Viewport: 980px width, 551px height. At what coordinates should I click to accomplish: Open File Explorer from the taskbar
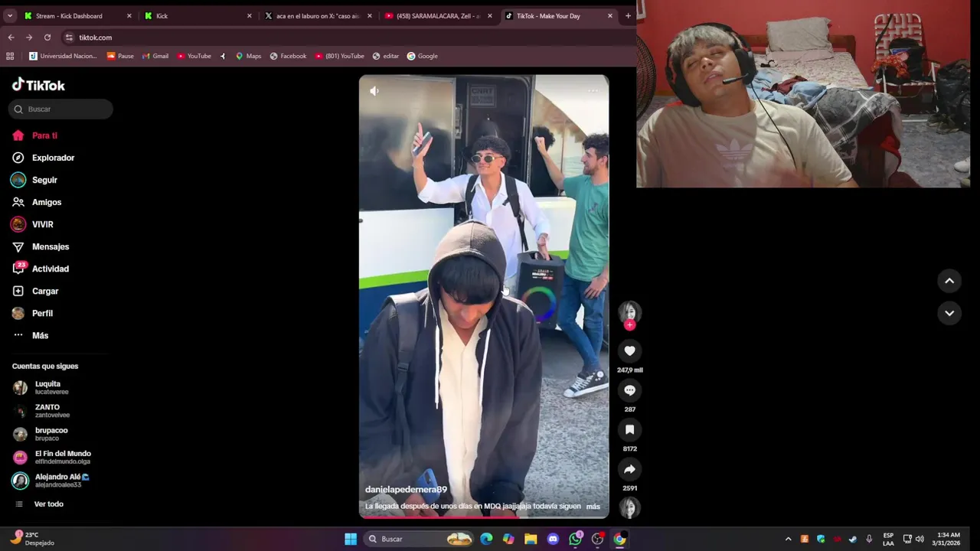[x=531, y=539]
